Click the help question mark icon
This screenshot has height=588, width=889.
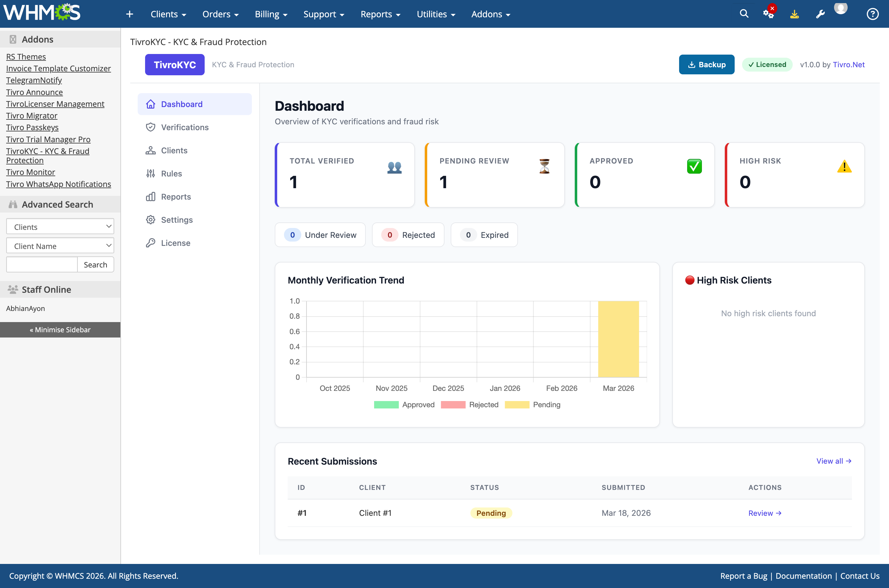click(x=873, y=14)
